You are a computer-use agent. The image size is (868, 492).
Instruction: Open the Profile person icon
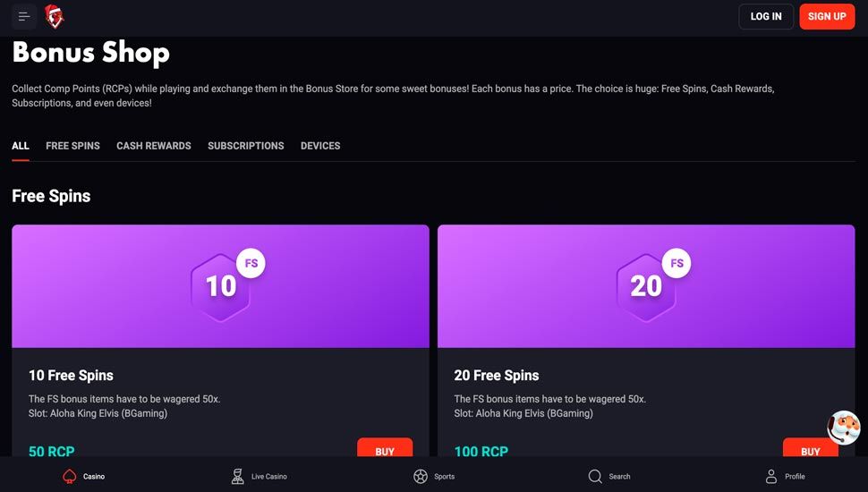[771, 476]
